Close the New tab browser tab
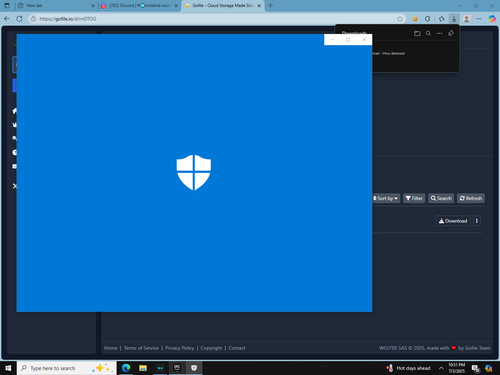 (x=93, y=6)
